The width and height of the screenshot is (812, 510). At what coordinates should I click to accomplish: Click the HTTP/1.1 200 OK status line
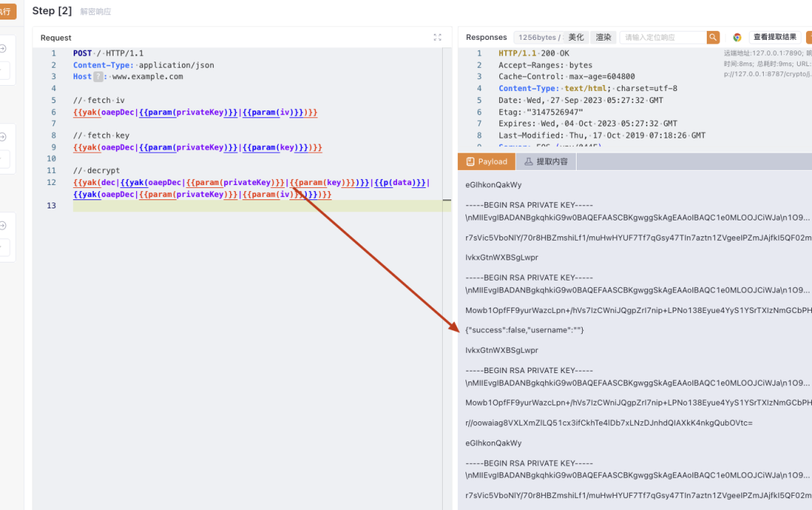(x=534, y=53)
